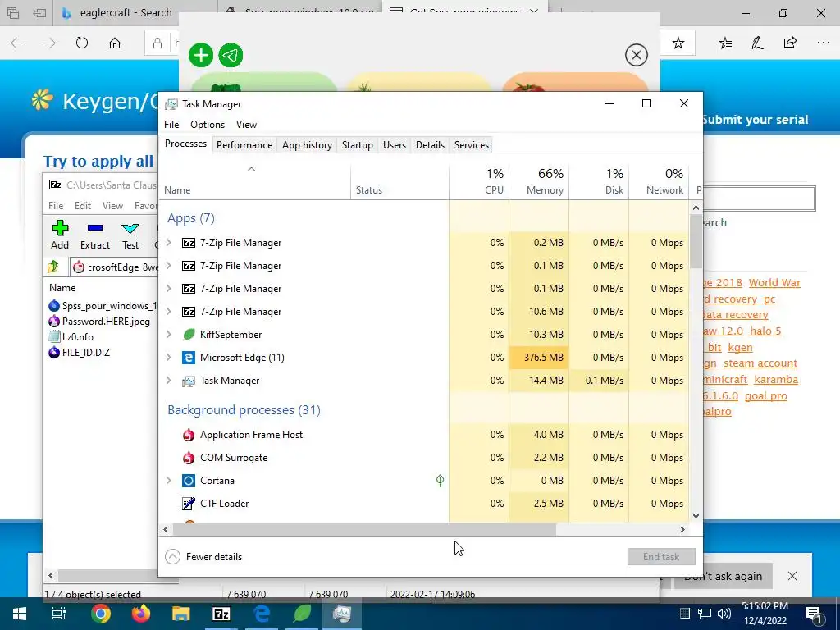
Task: Click the goal pro link
Action: (x=766, y=396)
